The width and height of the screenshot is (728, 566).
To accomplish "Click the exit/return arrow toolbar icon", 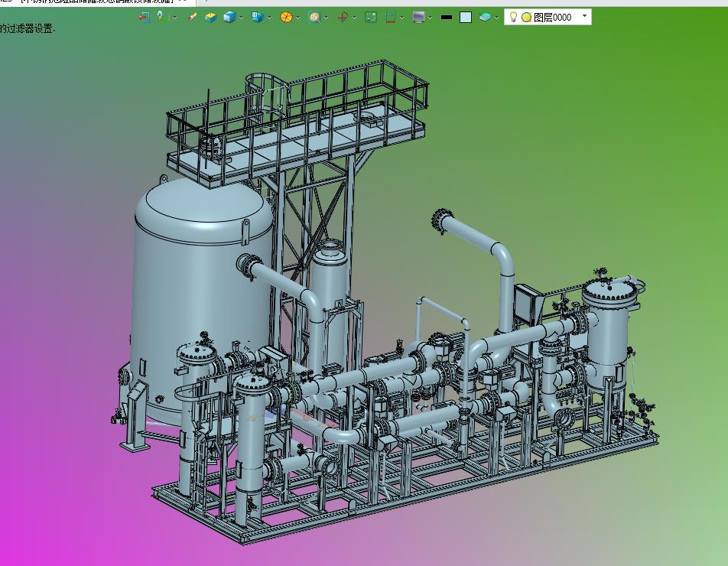I will 144,18.
